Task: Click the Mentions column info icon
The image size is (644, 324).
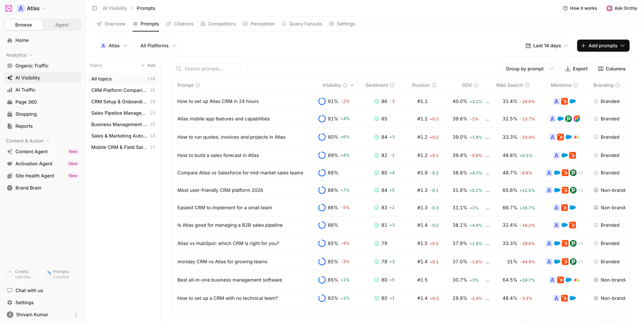Action: click(576, 85)
